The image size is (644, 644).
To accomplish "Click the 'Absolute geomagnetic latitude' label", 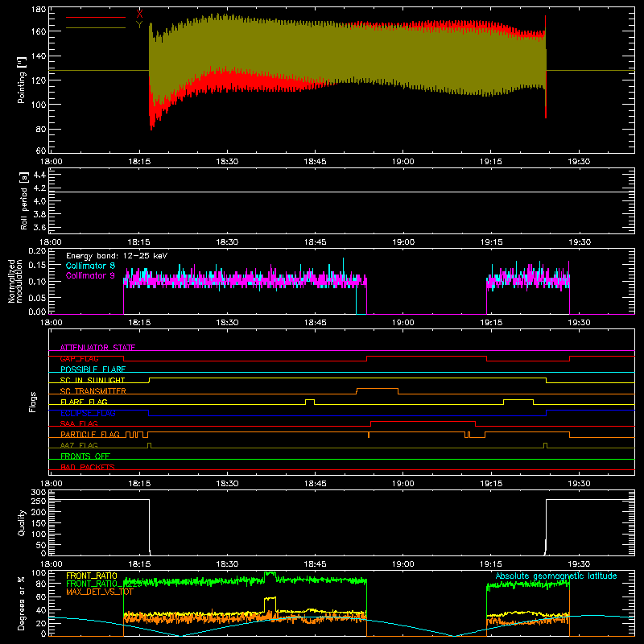I will 556,576.
